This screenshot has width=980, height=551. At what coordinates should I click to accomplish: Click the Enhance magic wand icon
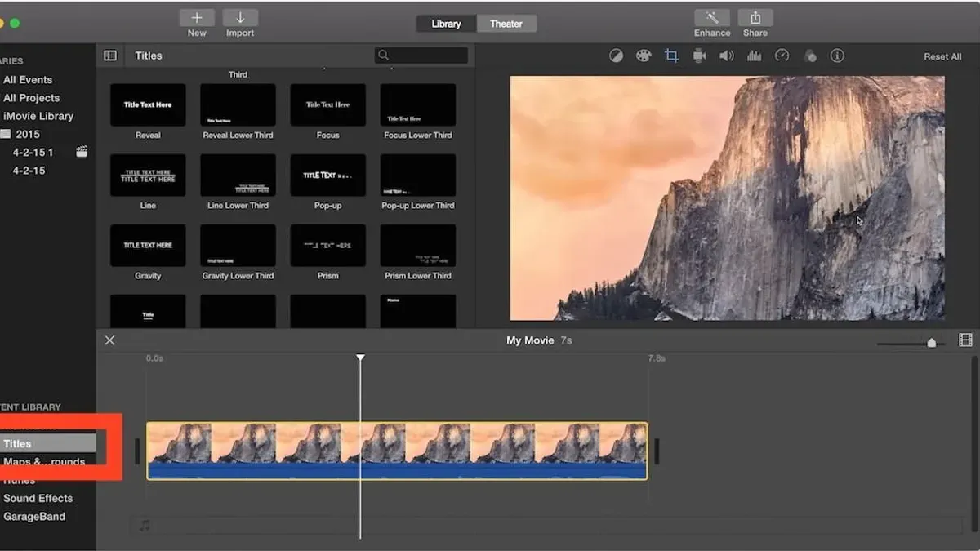pos(712,18)
